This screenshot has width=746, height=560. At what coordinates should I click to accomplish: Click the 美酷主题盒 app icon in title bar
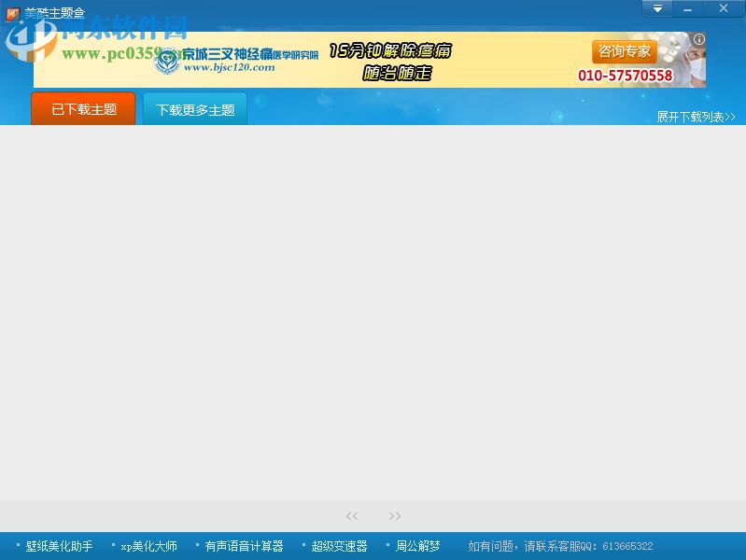pyautogui.click(x=13, y=14)
